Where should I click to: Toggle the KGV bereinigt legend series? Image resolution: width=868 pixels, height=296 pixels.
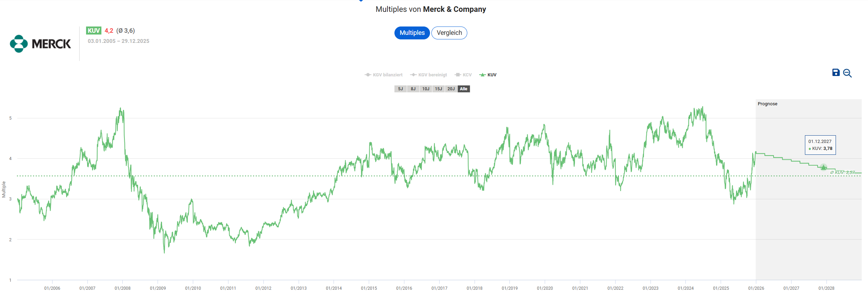click(429, 75)
